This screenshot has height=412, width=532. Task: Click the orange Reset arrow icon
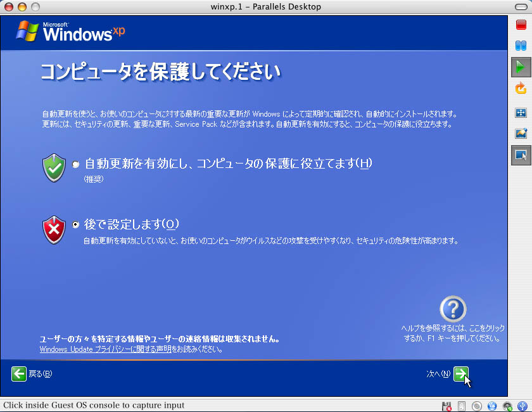coord(521,88)
